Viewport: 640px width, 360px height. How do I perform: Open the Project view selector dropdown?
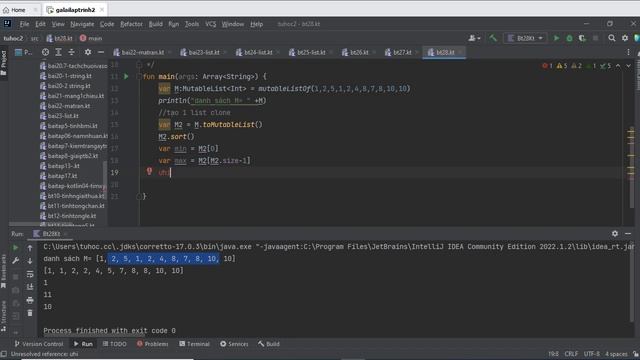(x=24, y=52)
